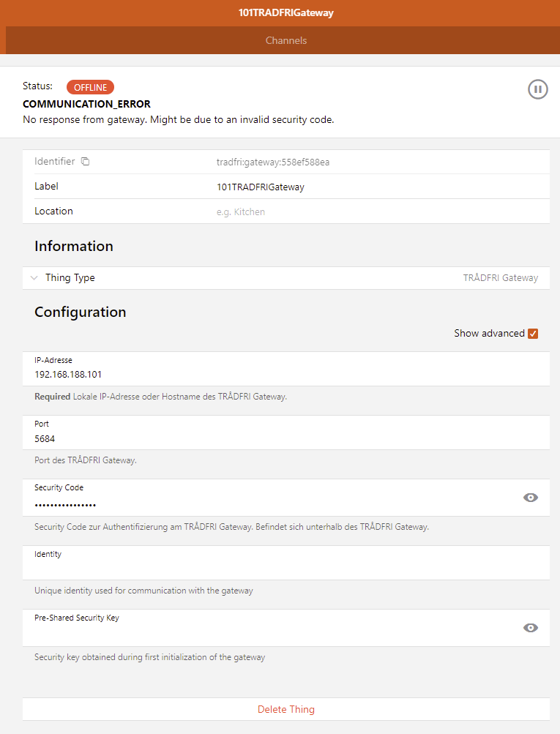Pause the thing with the pause icon
The width and height of the screenshot is (560, 734).
click(537, 89)
